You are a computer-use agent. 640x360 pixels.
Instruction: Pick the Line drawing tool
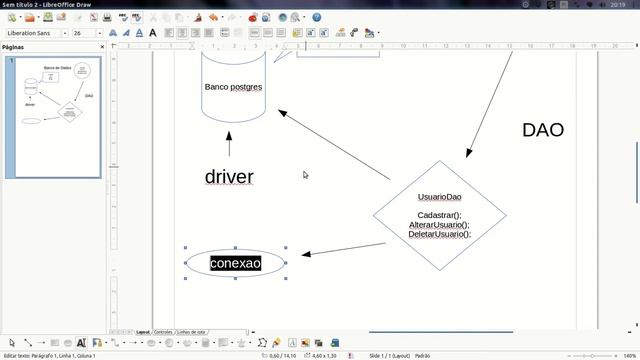pyautogui.click(x=28, y=343)
